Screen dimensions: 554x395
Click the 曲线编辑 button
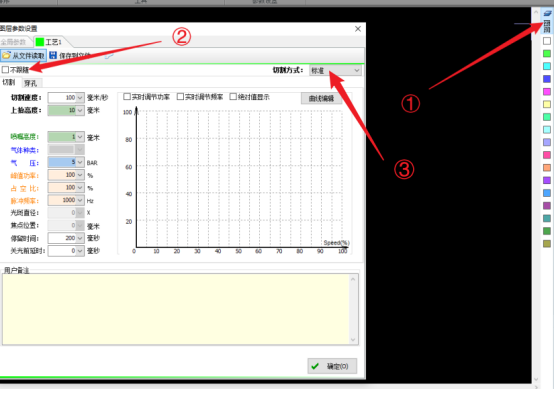coord(322,98)
